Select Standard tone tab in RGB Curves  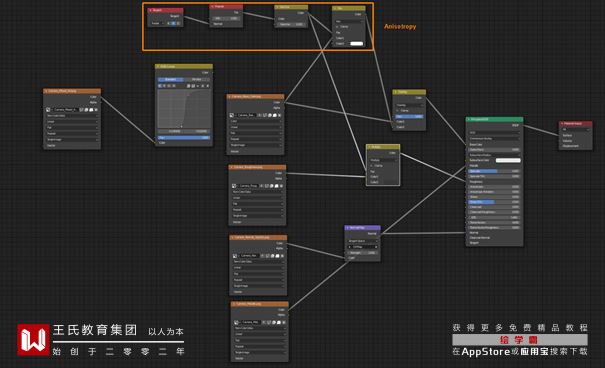(171, 79)
